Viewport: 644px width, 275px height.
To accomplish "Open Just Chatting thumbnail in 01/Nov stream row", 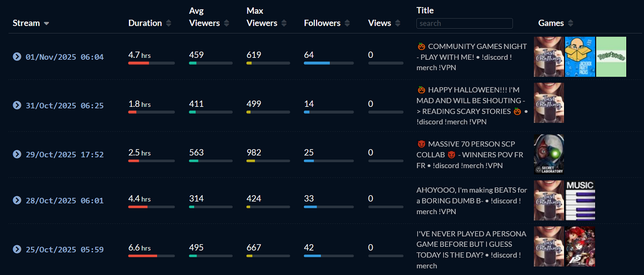I will [x=549, y=56].
